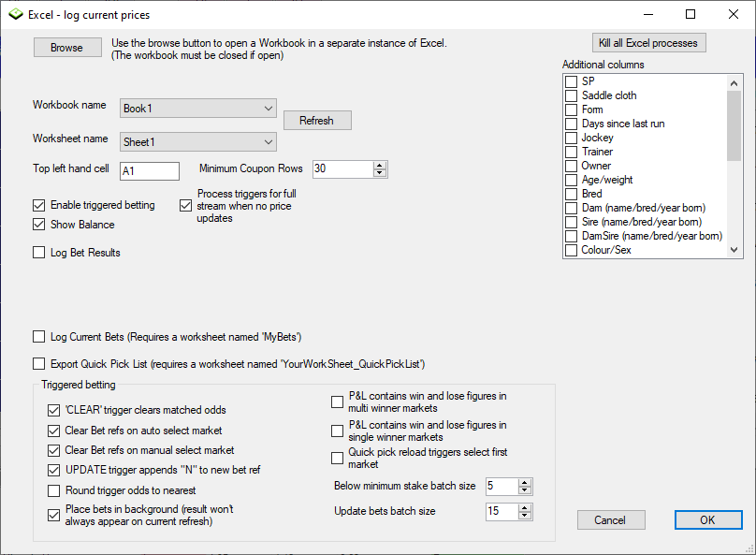756x555 pixels.
Task: Close the Excel log current prices dialog
Action: (x=734, y=14)
